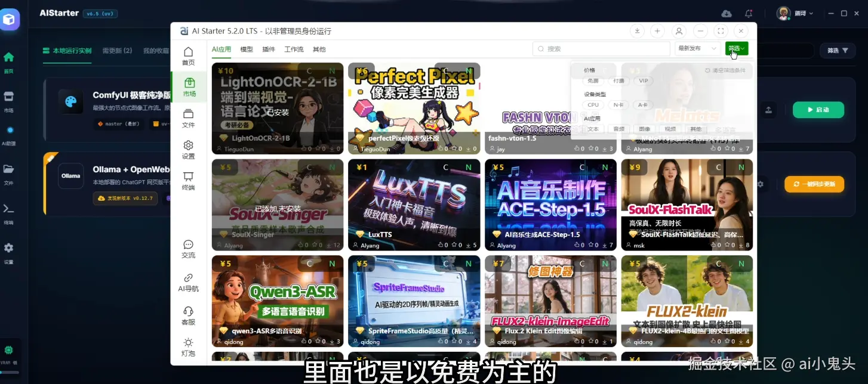The image size is (868, 384).
Task: Click 清空筛选条件 to reset the filters
Action: pos(725,70)
